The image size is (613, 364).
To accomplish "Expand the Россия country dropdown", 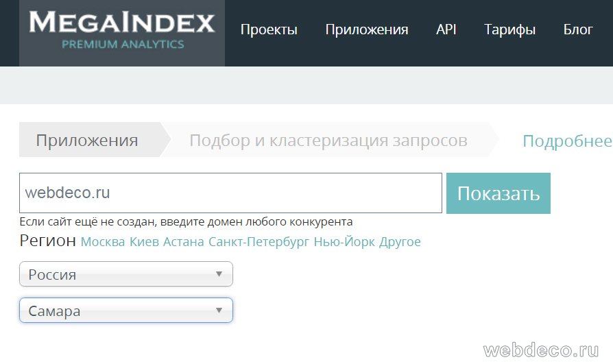I will coord(126,274).
